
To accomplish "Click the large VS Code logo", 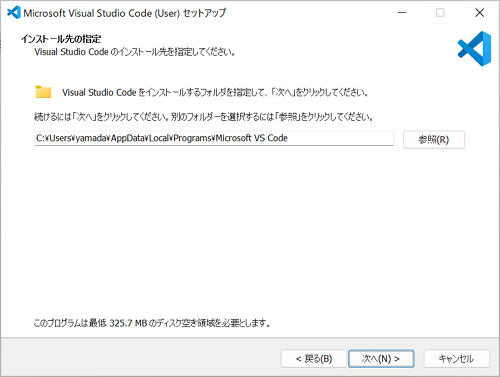I will click(474, 49).
